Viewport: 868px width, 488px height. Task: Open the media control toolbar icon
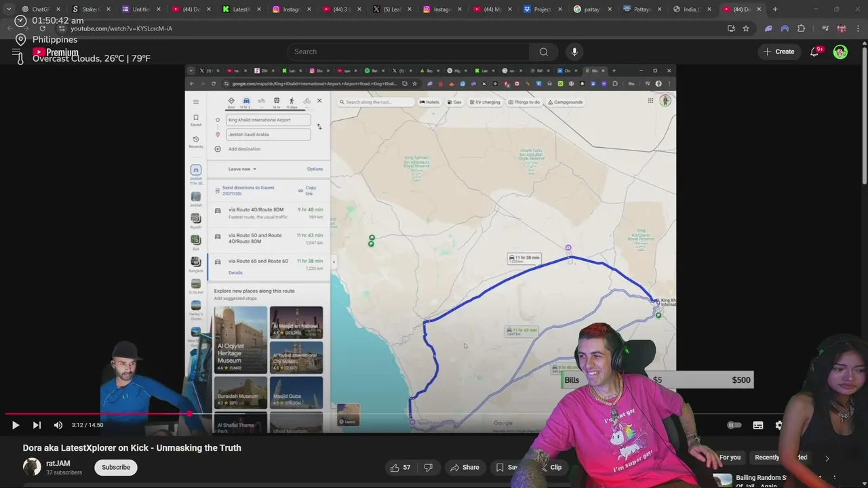click(825, 28)
